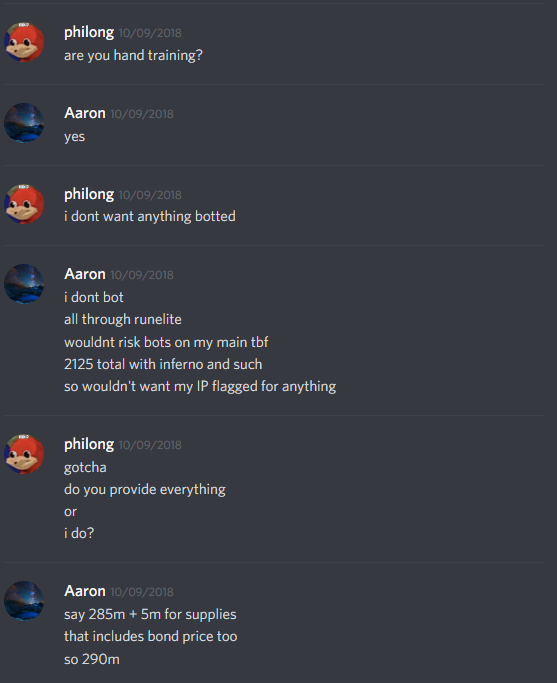Click the message '2125 total with inferno and such'

click(x=163, y=364)
